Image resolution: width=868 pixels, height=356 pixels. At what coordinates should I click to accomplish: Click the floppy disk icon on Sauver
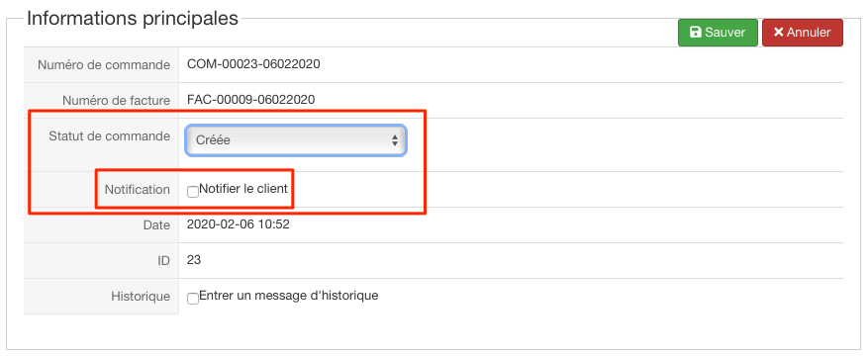coord(695,33)
